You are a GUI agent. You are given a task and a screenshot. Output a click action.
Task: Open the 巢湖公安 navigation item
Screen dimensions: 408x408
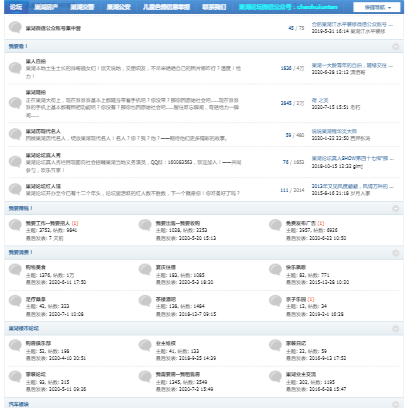point(119,7)
